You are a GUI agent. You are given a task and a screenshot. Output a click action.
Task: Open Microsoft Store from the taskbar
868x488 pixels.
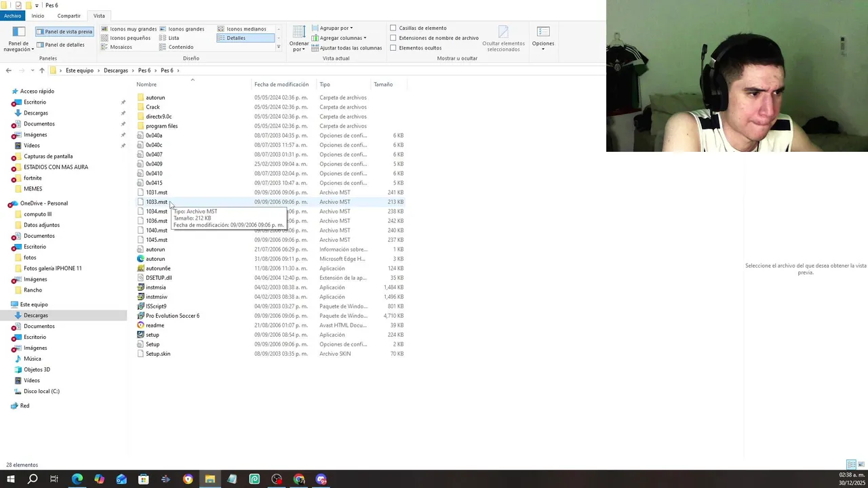point(143,479)
